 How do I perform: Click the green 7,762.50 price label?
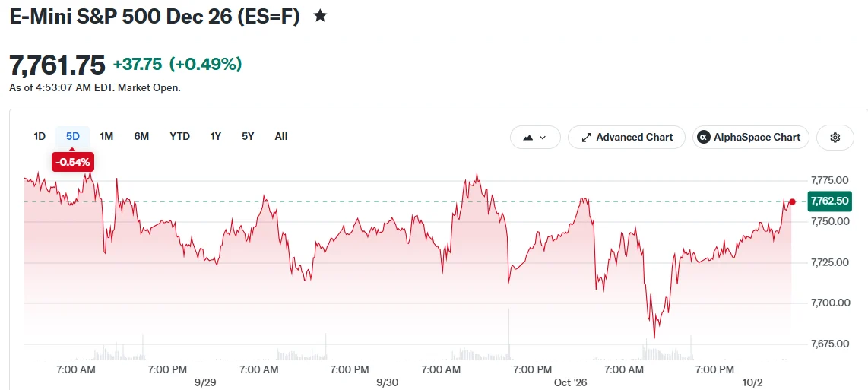[x=829, y=201]
